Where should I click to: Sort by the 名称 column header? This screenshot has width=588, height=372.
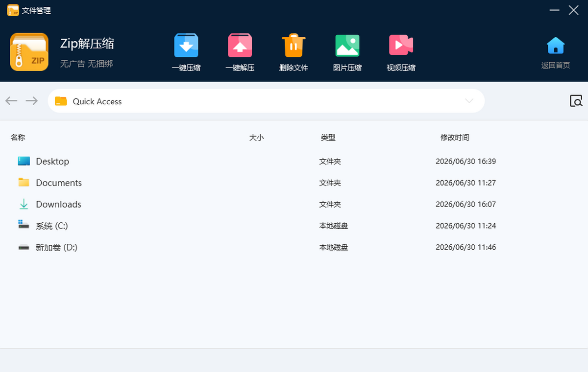(x=18, y=138)
